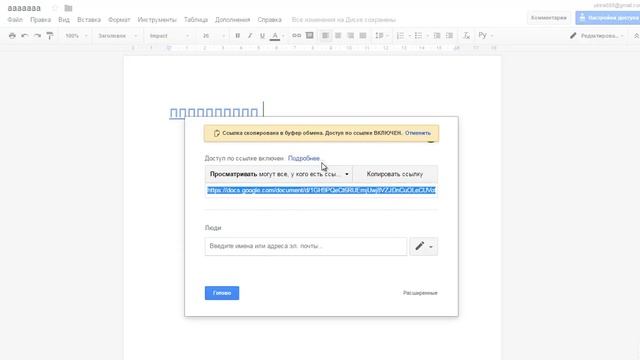Open the Файл menu

15,20
